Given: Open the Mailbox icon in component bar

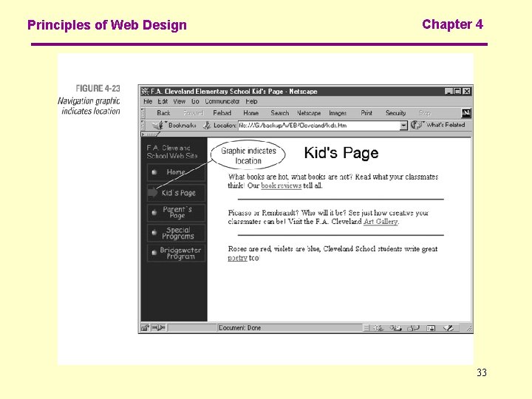Looking at the screenshot, I should coord(395,328).
